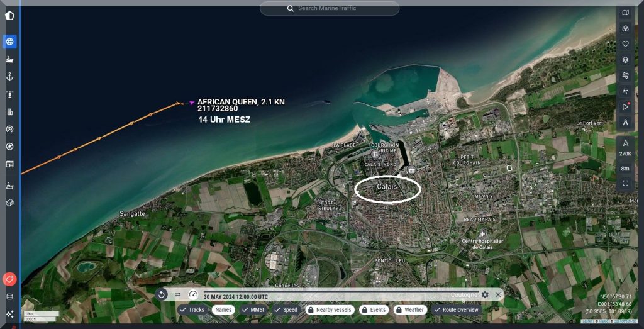Enable the Names option

(x=222, y=309)
